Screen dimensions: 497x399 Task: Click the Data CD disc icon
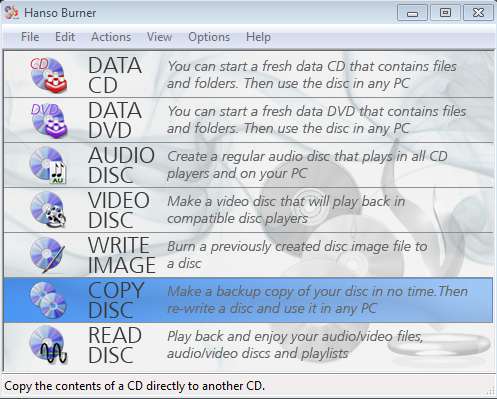coord(48,75)
